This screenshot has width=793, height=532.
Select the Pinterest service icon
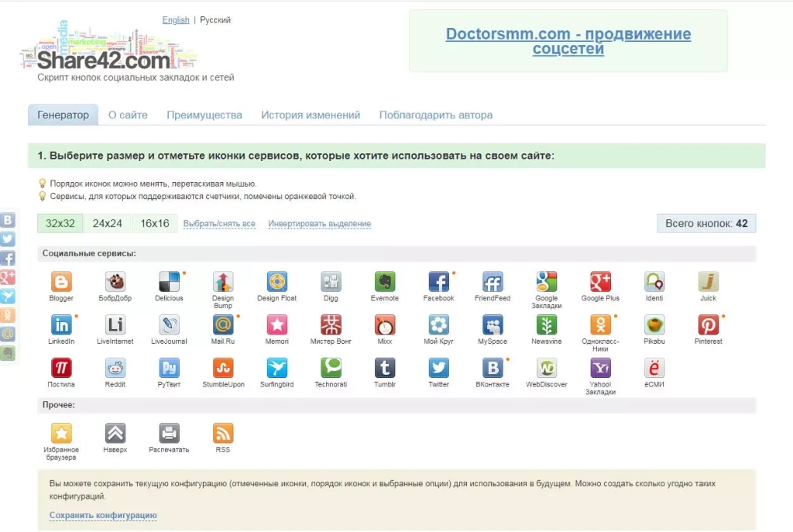coord(708,324)
